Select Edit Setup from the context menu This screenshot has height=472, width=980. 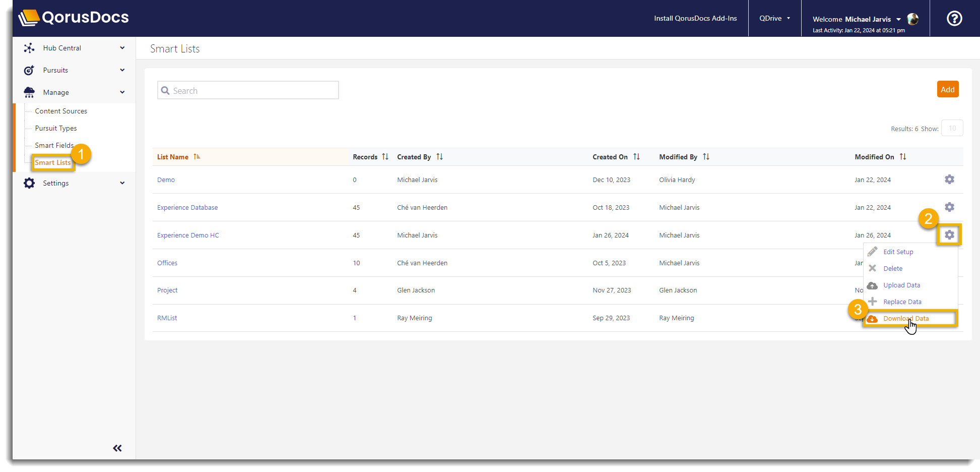(x=898, y=251)
